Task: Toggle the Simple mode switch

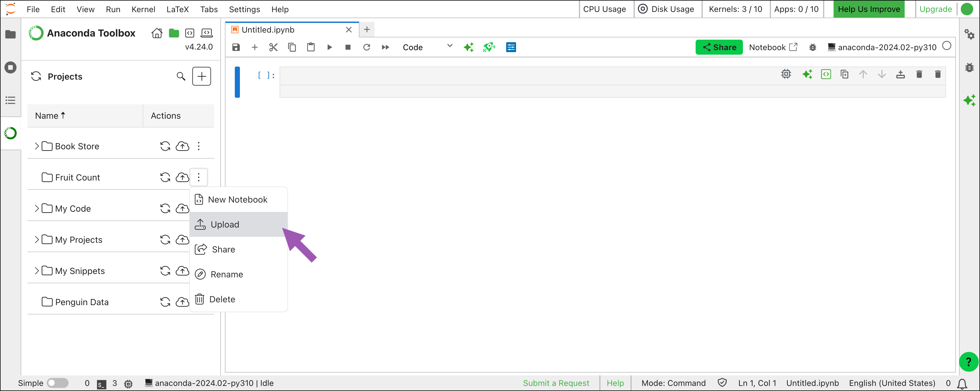Action: [x=57, y=382]
